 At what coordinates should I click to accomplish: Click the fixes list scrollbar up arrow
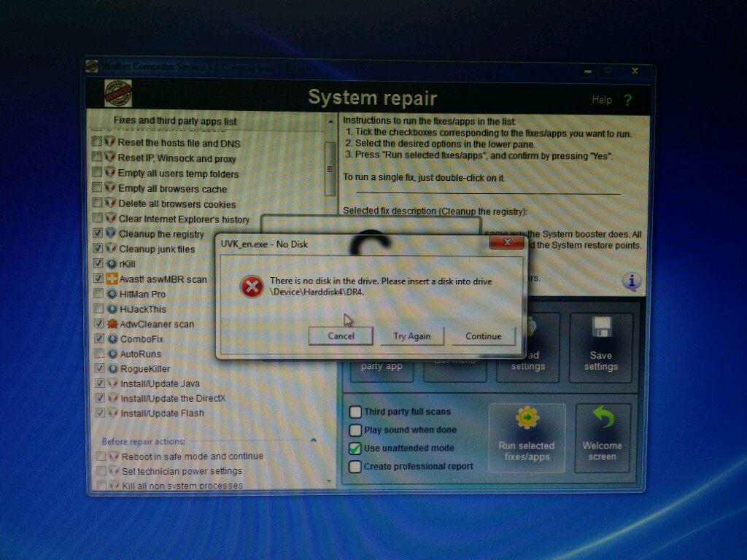coord(330,122)
